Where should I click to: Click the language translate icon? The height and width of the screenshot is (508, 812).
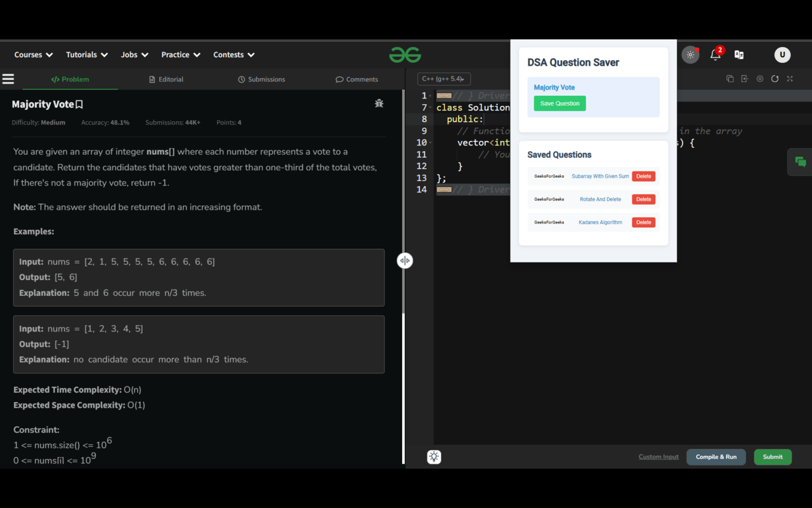[739, 55]
